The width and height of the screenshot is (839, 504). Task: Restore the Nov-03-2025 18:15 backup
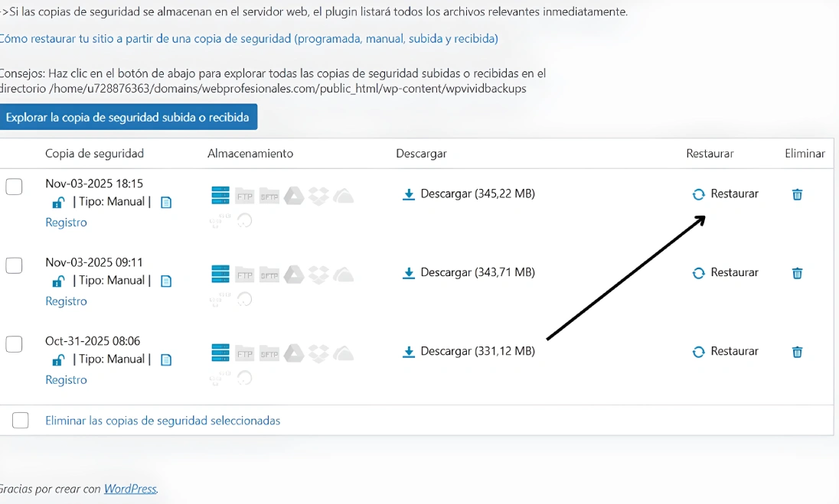(x=725, y=194)
